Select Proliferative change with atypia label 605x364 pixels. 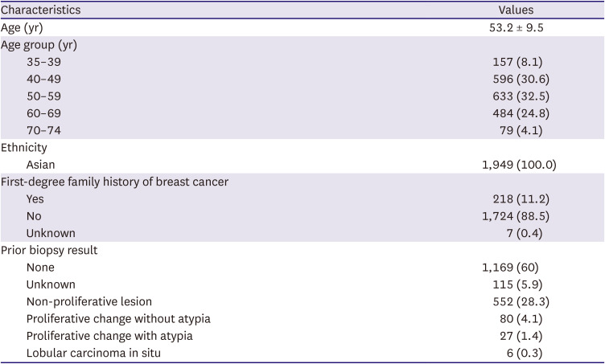(x=109, y=335)
